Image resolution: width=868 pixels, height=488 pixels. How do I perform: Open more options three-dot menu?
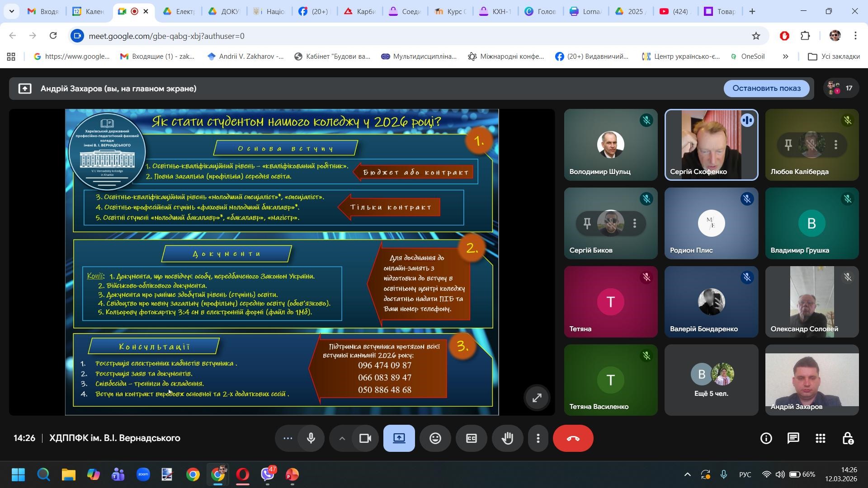pos(538,438)
